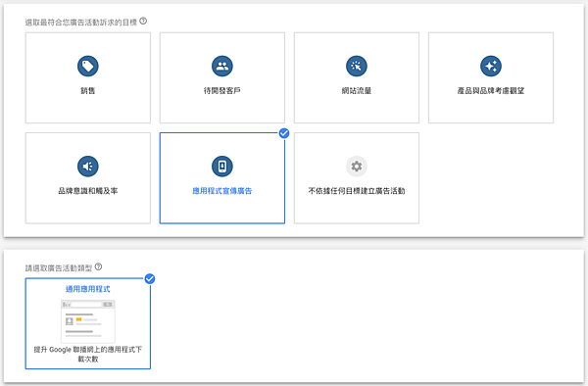
Task: Click heading 請選取廣告活動類型
Action: coord(59,268)
